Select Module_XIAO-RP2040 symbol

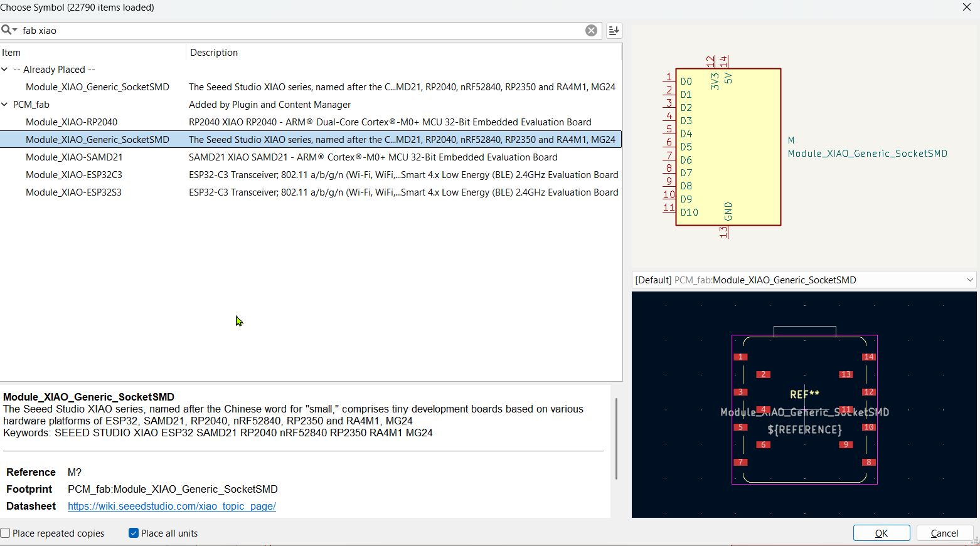coord(72,122)
